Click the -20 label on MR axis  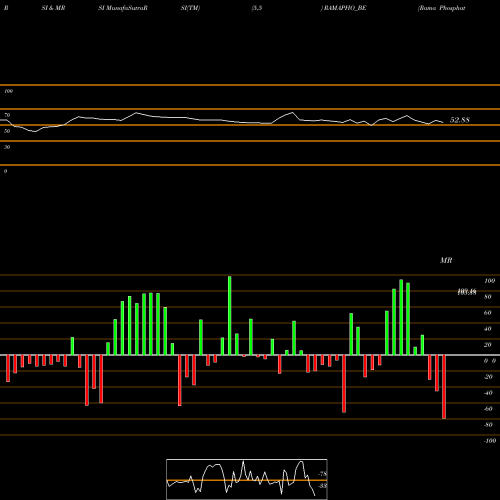(x=488, y=377)
